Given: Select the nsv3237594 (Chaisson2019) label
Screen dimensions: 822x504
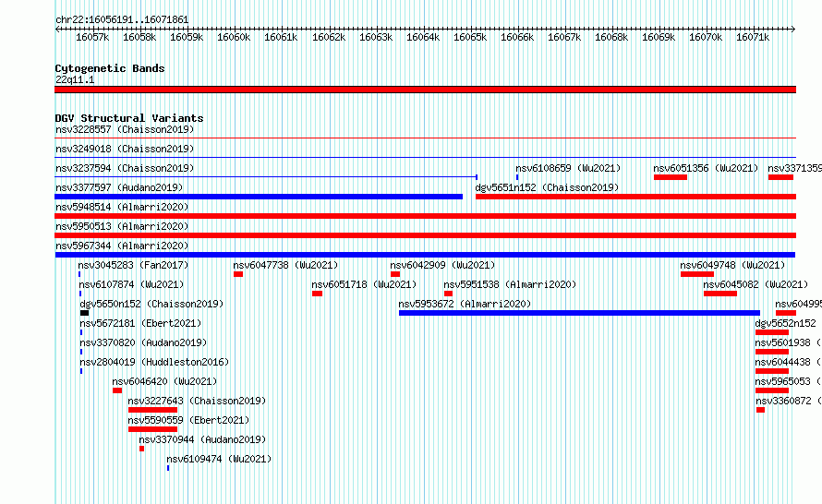Looking at the screenshot, I should tap(125, 168).
